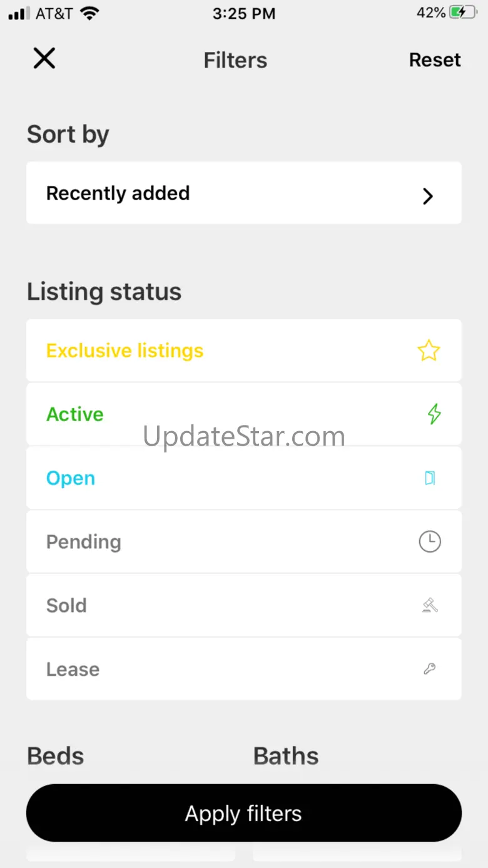Image resolution: width=488 pixels, height=868 pixels.
Task: Toggle the Exclusive listings status filter
Action: coord(125,350)
